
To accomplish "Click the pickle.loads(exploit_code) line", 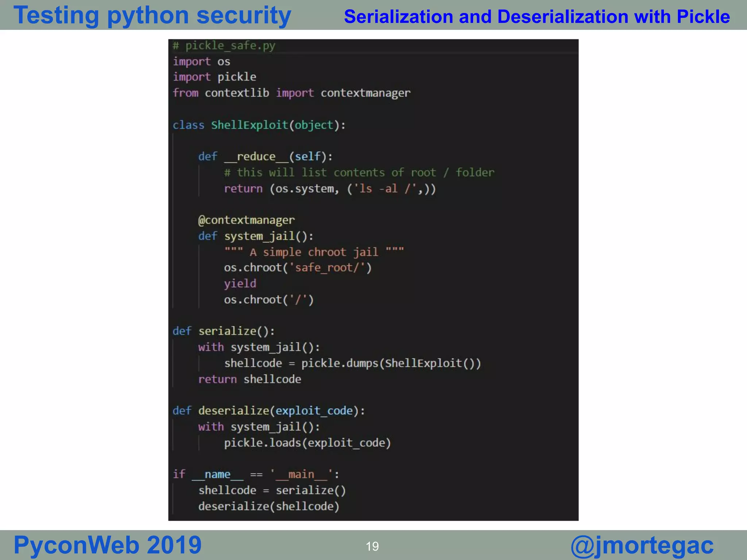I will coord(307,443).
